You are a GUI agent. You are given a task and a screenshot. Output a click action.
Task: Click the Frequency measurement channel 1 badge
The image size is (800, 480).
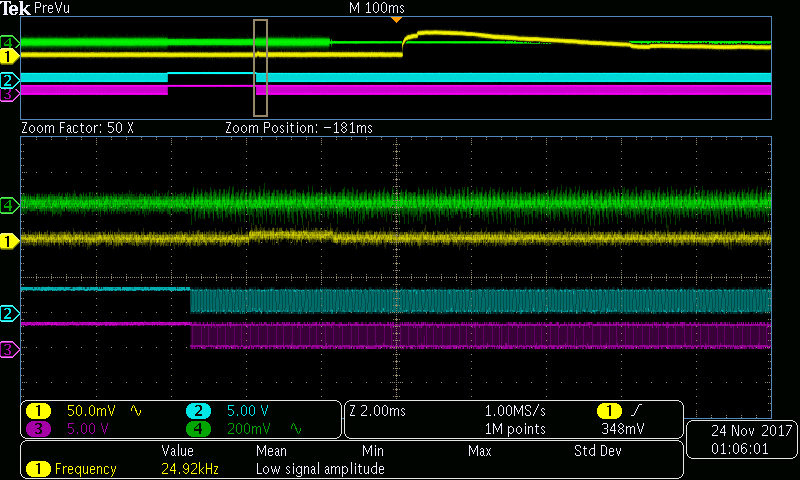[38, 469]
